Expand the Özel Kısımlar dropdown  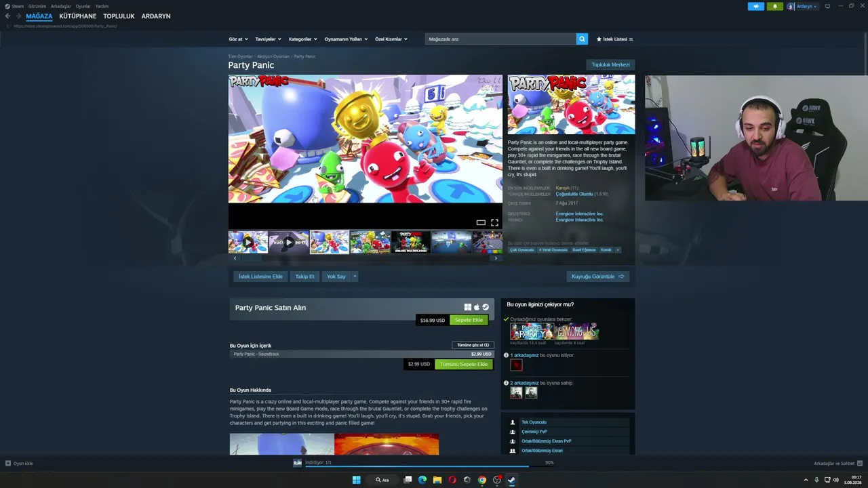[391, 39]
